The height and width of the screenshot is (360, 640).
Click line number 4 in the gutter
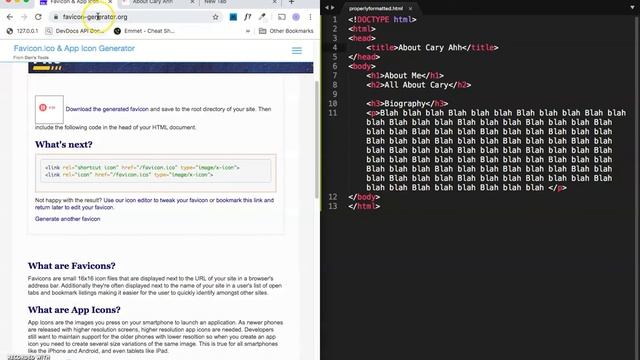(x=335, y=47)
